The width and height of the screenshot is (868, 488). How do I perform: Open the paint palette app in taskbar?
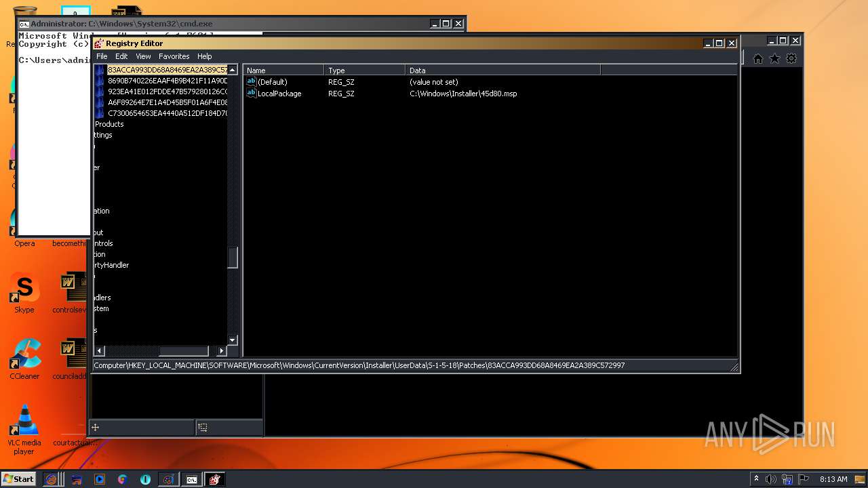168,479
